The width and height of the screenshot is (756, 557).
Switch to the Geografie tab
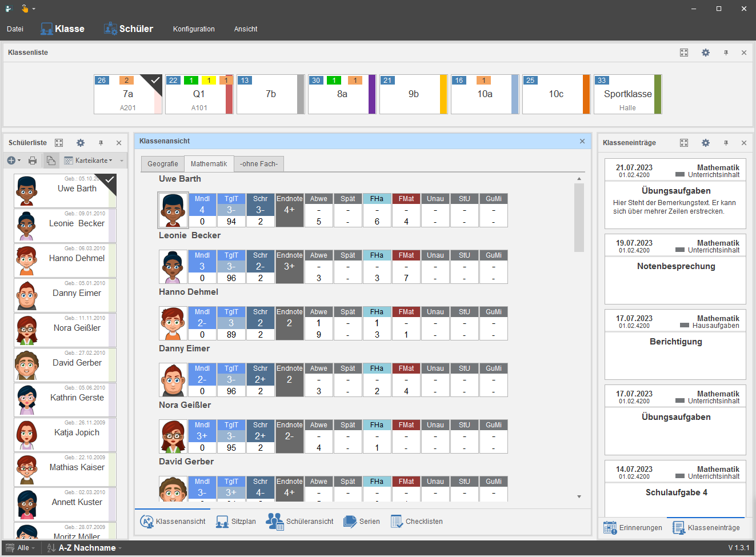pos(162,164)
